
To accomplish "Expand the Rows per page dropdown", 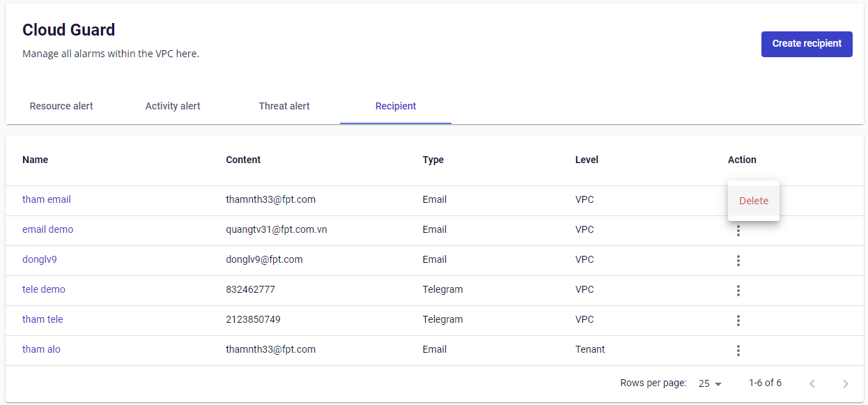I will tap(710, 383).
